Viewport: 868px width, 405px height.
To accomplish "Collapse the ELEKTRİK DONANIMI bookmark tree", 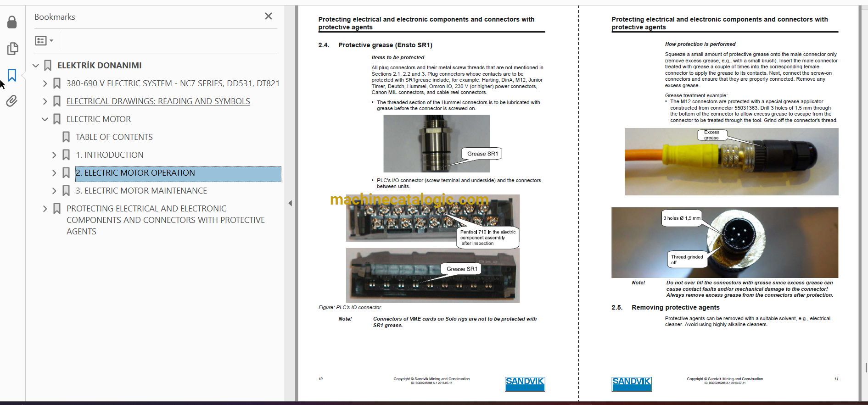I will pyautogui.click(x=35, y=66).
